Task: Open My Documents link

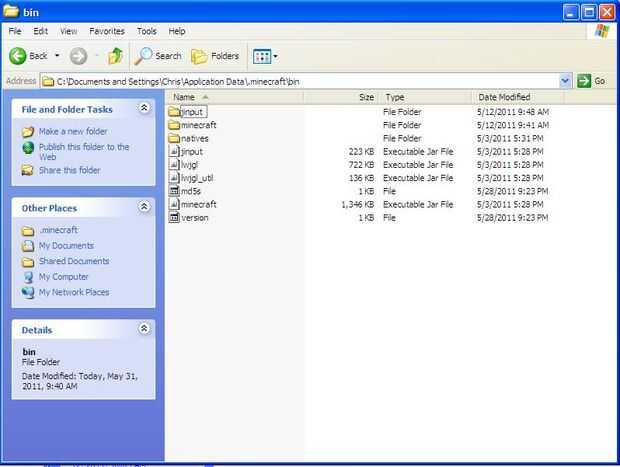Action: (66, 246)
